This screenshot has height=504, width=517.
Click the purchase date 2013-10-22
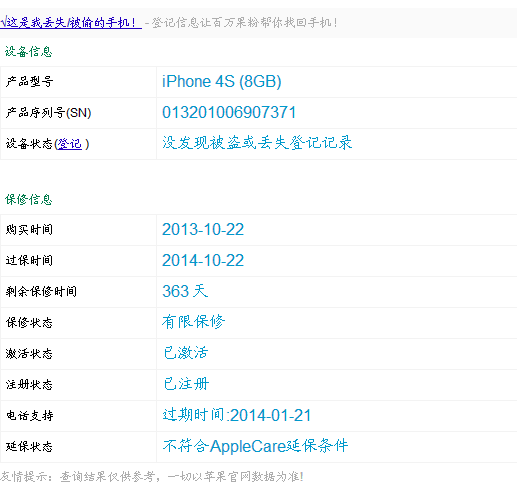tap(203, 229)
